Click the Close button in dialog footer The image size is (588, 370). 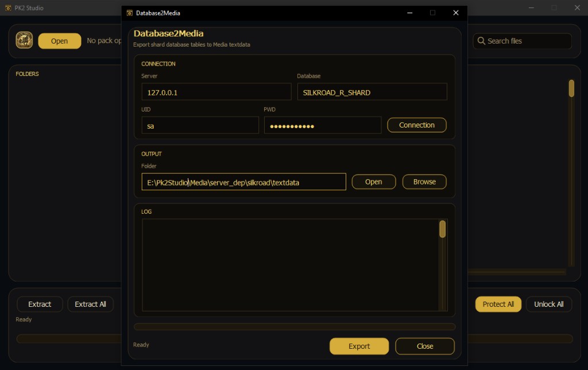click(424, 346)
